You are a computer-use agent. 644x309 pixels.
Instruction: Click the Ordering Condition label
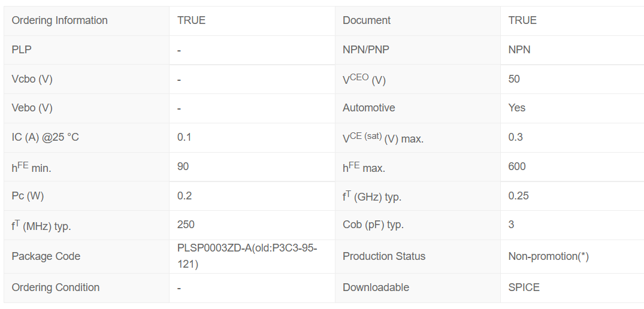pyautogui.click(x=56, y=287)
